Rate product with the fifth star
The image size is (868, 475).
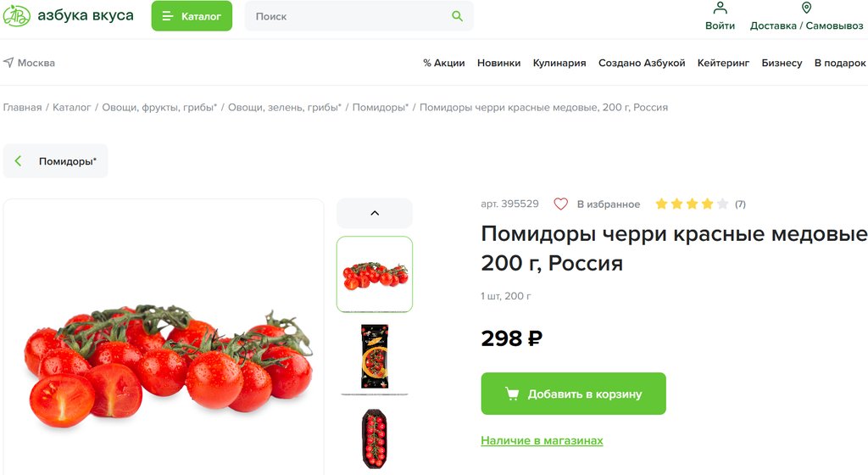(x=722, y=204)
